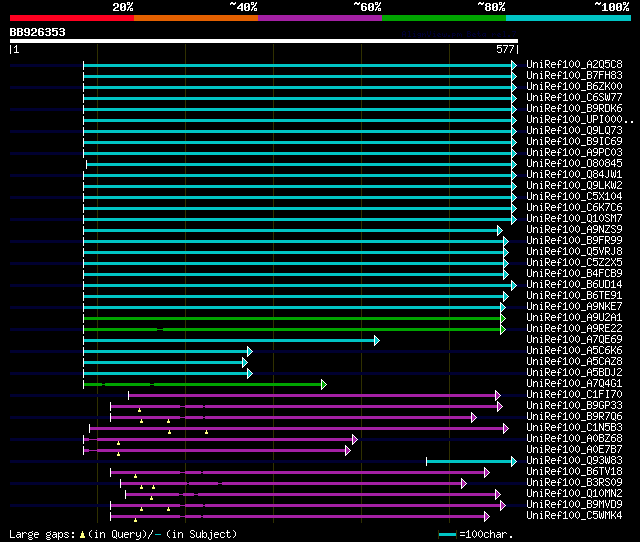Screen dimensions: 640x542
Task: Click the cyan ~100% identity legend segment
Action: tap(569, 18)
